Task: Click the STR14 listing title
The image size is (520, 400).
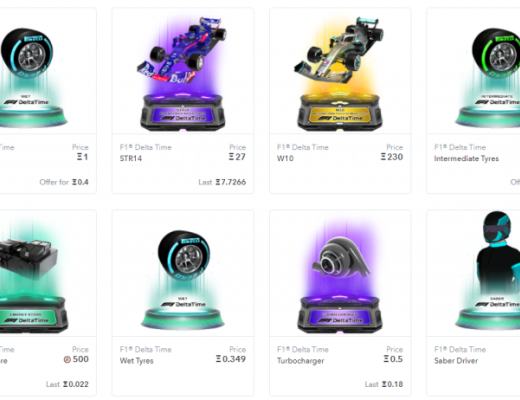Action: coord(131,158)
